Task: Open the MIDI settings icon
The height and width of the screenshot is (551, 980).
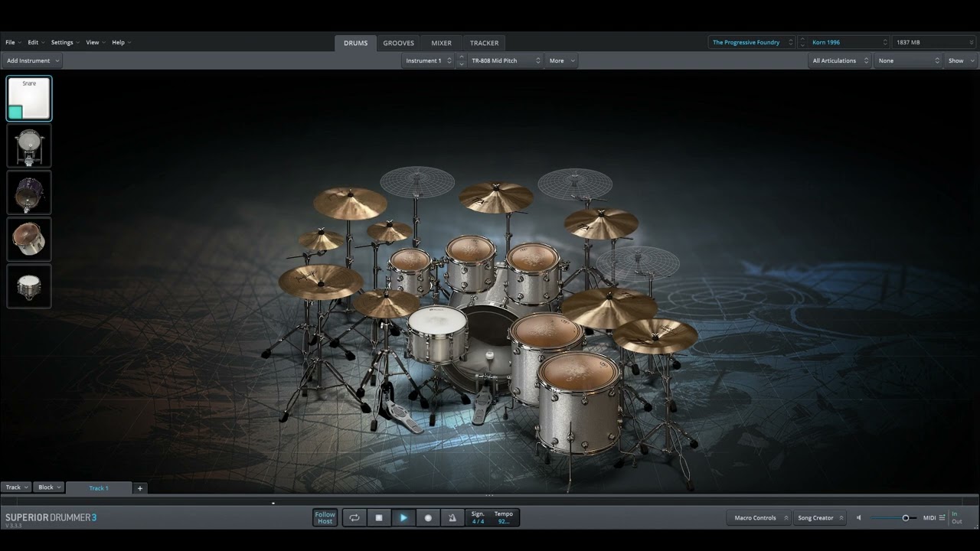Action: [x=942, y=518]
